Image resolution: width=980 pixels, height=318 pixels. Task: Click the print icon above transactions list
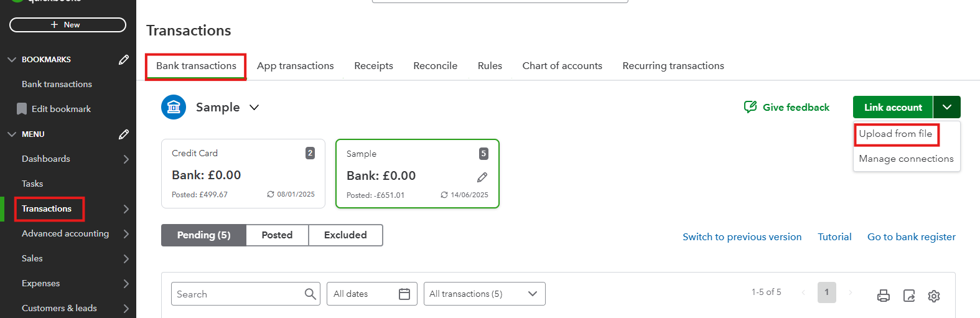tap(884, 296)
